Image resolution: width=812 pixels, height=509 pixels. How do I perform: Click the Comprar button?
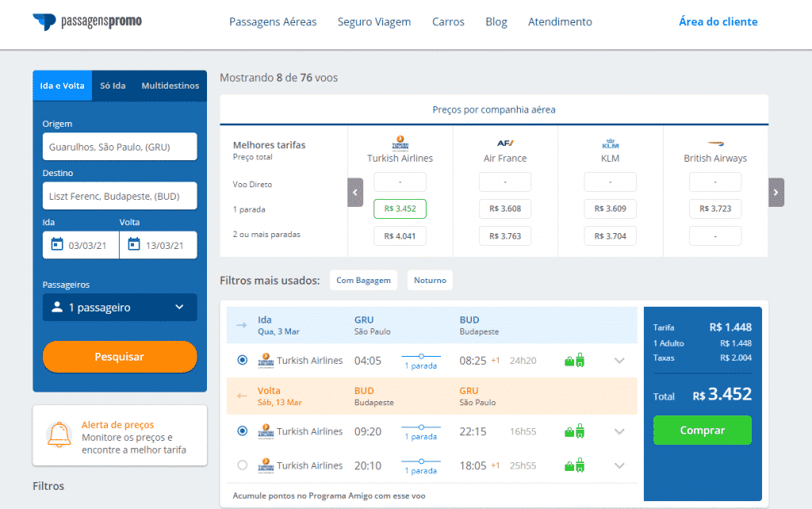coord(702,429)
